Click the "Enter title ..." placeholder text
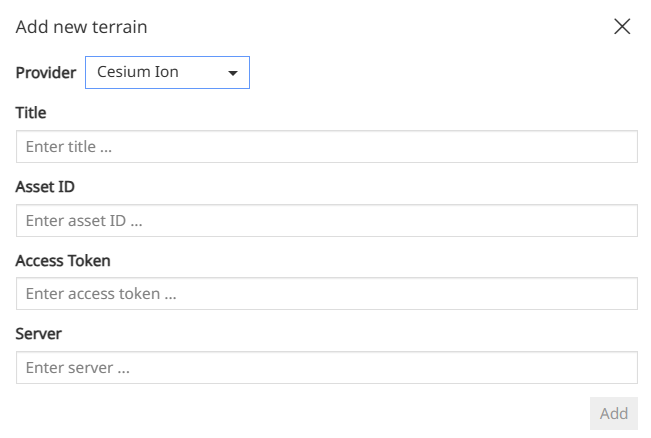 click(x=68, y=147)
